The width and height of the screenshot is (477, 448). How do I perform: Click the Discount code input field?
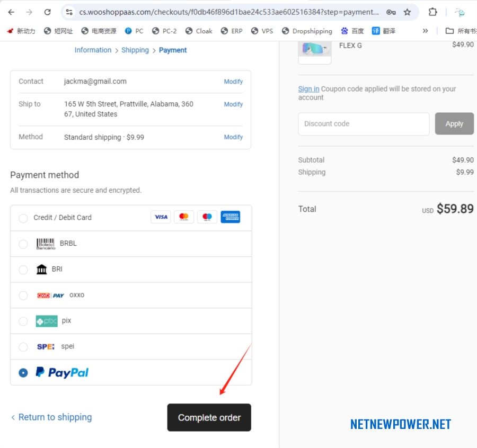click(364, 124)
